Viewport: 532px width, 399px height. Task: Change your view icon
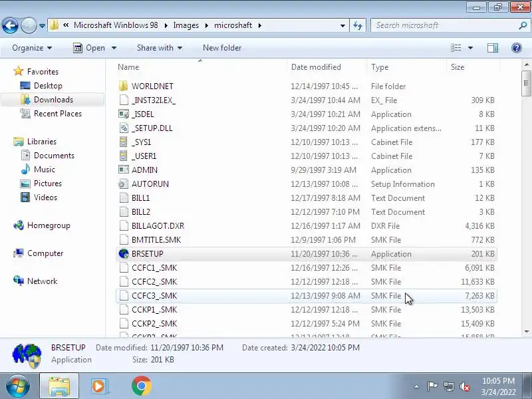point(456,48)
